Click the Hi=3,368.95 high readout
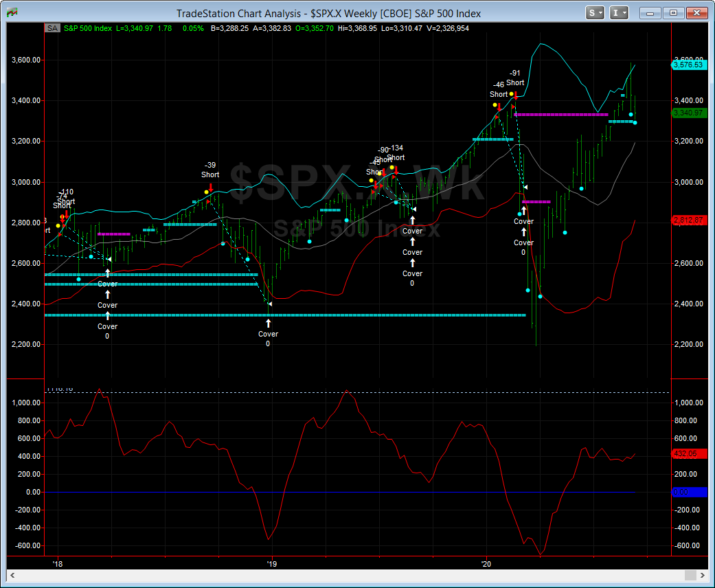 [x=357, y=28]
